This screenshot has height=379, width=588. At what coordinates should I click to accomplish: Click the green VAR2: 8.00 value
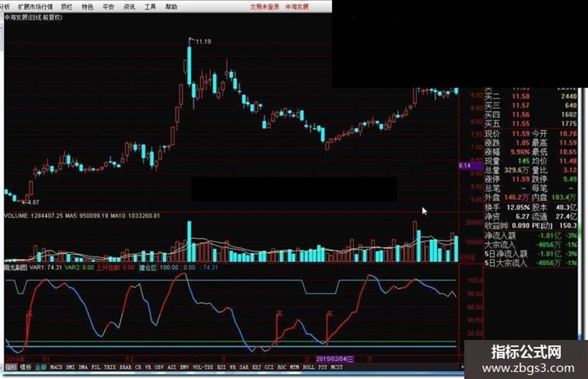click(79, 268)
